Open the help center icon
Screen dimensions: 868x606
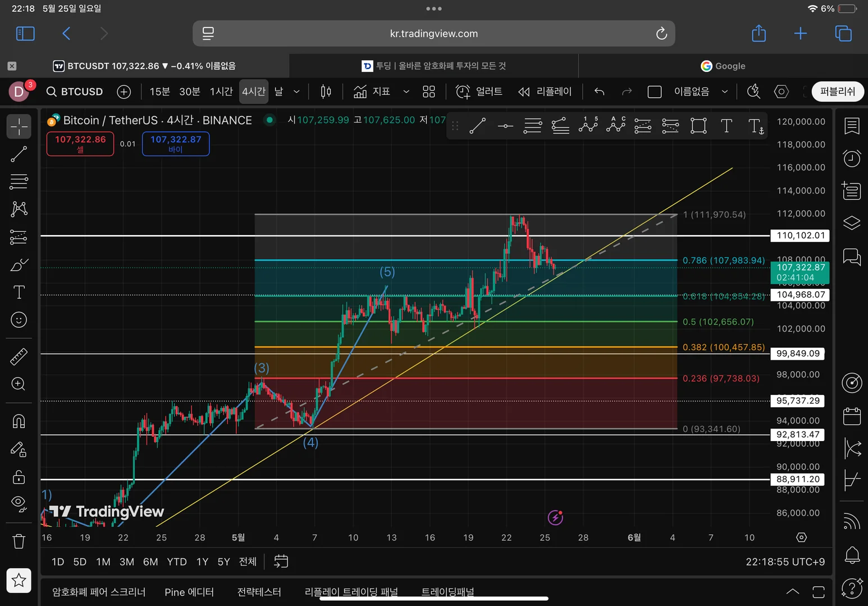pyautogui.click(x=852, y=588)
